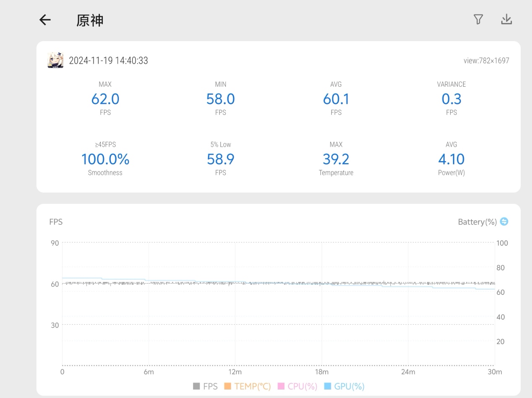Tap the VARIANCE 0.3 value

(451, 99)
